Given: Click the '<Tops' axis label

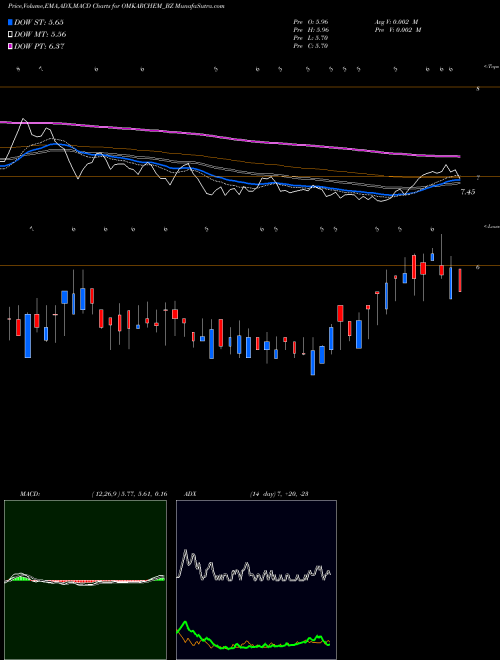Looking at the screenshot, I should coord(491,67).
